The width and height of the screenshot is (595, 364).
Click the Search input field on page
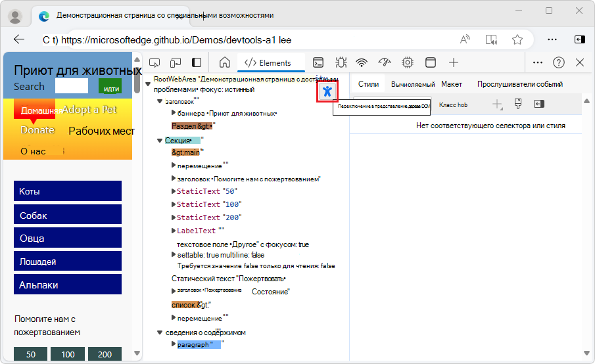point(72,85)
